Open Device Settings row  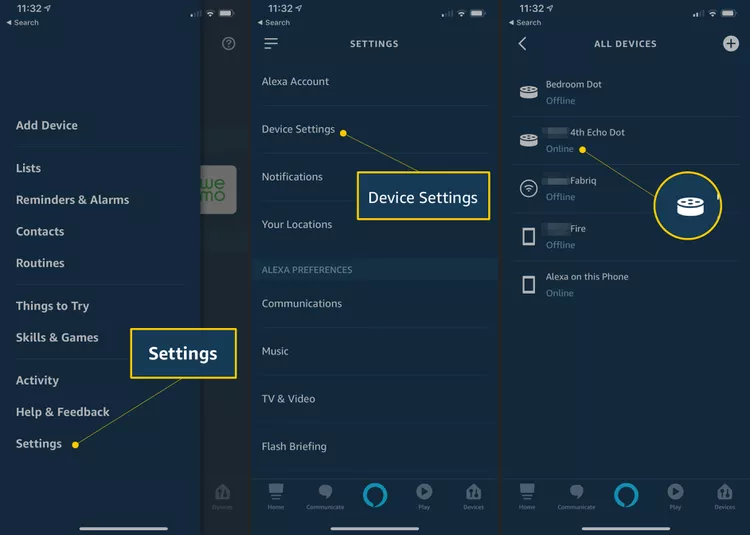(375, 130)
